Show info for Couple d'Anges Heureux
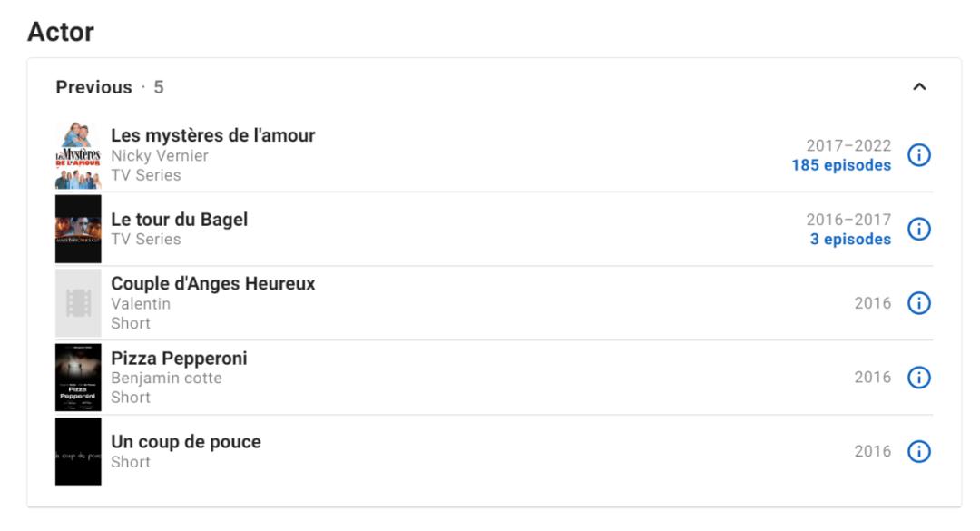Image resolution: width=980 pixels, height=531 pixels. tap(919, 303)
